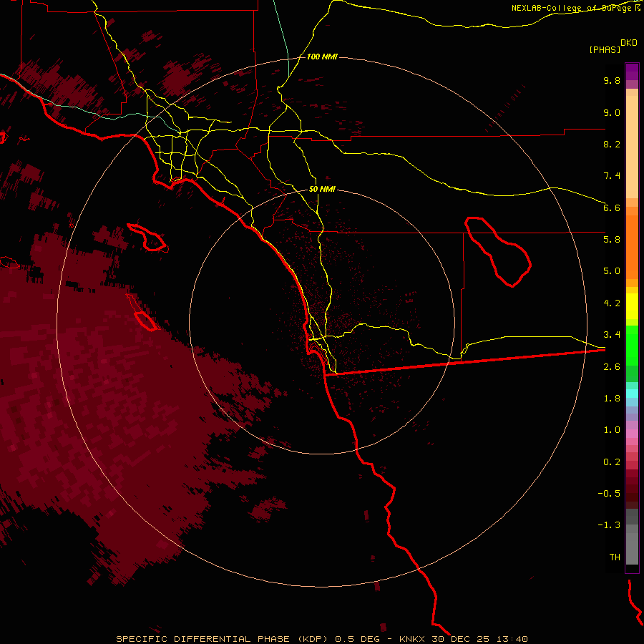Click the DKD units label above the scale
Screen dimensions: 644x644
pos(629,43)
